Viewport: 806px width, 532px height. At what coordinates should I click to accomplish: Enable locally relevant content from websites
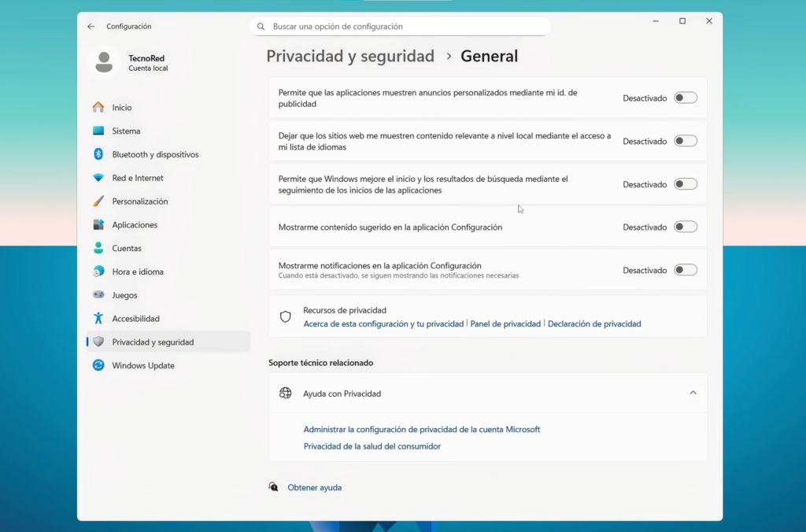[x=685, y=140]
